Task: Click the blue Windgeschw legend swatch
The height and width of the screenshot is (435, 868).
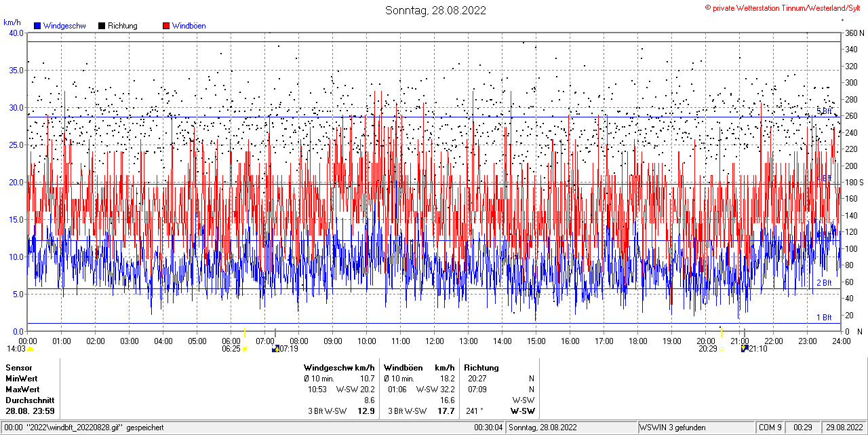Action: 37,26
